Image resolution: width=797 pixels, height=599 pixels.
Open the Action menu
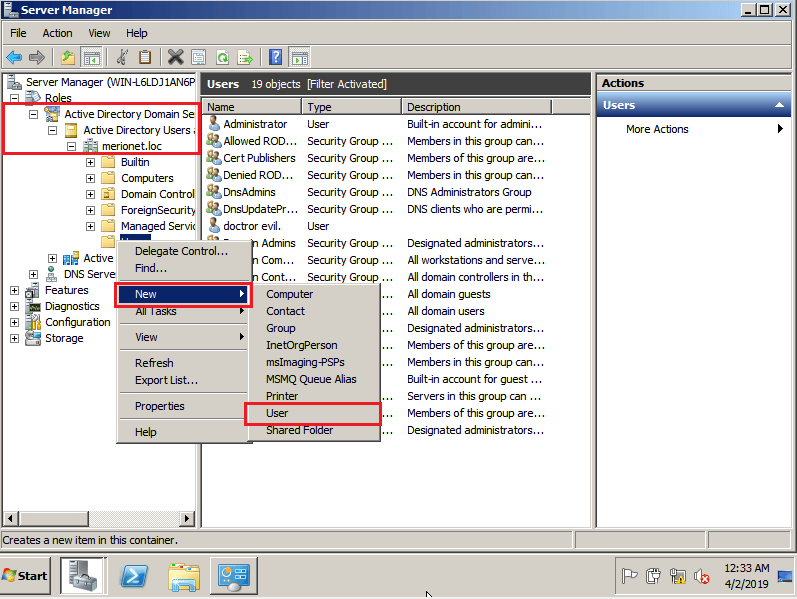click(x=57, y=33)
